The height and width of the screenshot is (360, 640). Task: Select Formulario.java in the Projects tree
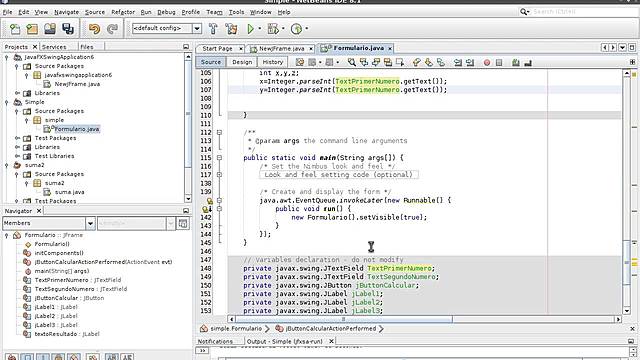(x=77, y=129)
